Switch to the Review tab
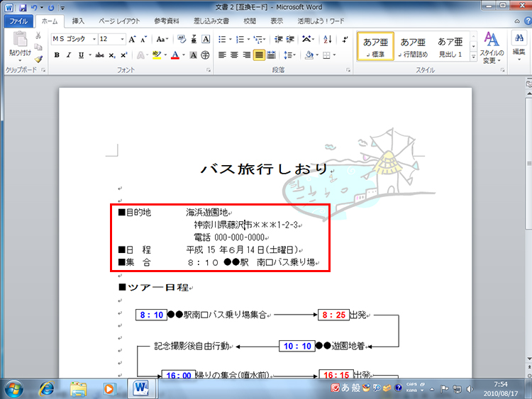Screen dimensions: 532x399 tap(250, 21)
